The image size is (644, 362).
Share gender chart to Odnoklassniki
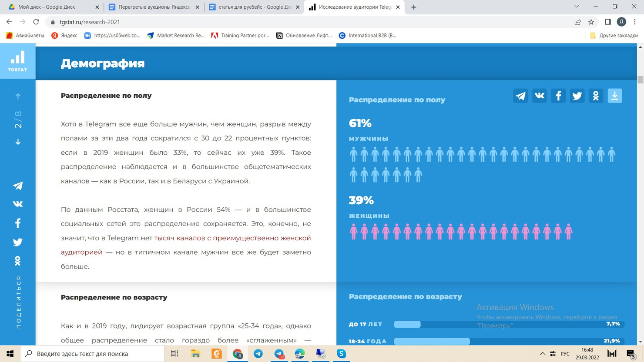point(596,96)
